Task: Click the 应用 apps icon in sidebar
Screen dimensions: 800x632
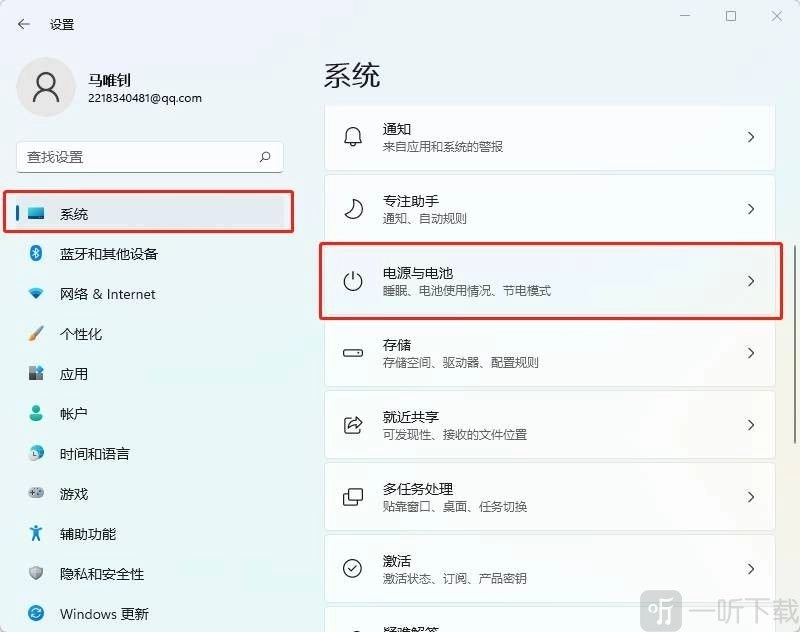Action: tap(33, 374)
